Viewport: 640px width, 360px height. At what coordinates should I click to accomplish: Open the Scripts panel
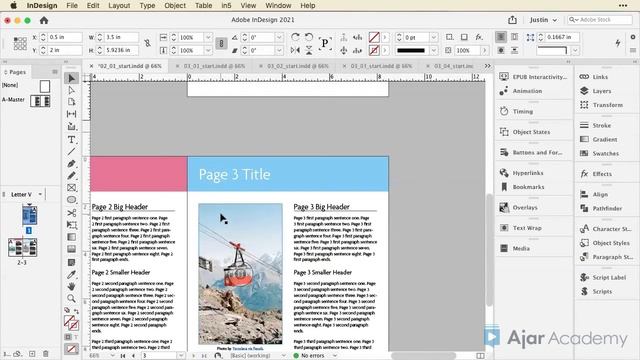(602, 291)
